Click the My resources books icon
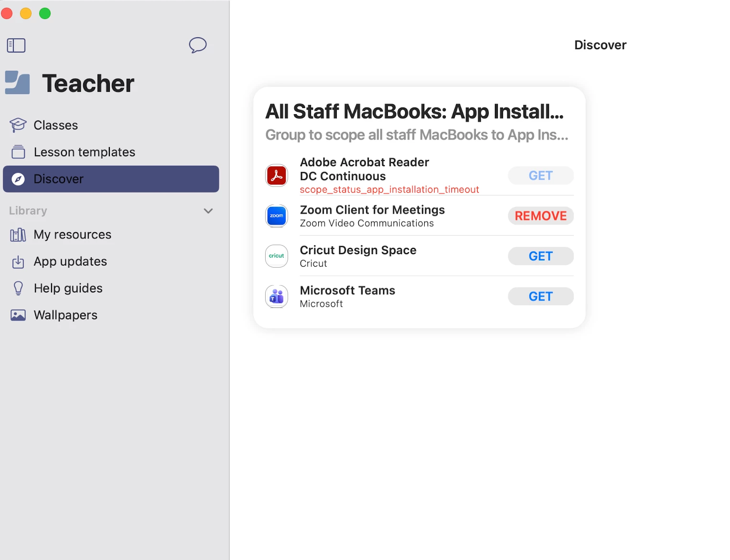 18,235
